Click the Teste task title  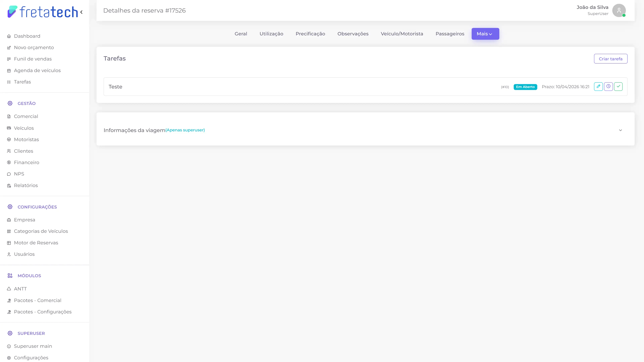(115, 87)
